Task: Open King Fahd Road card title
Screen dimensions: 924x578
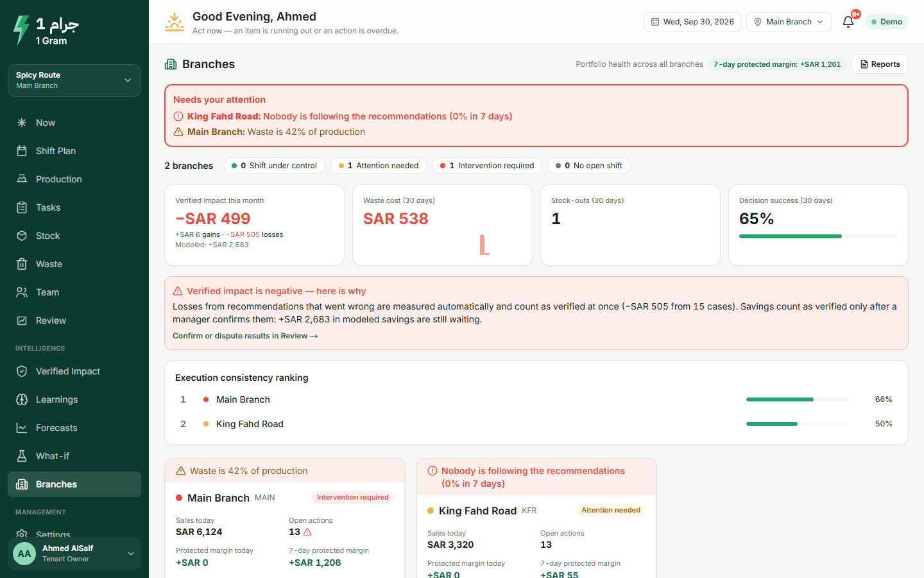Action: [x=477, y=511]
